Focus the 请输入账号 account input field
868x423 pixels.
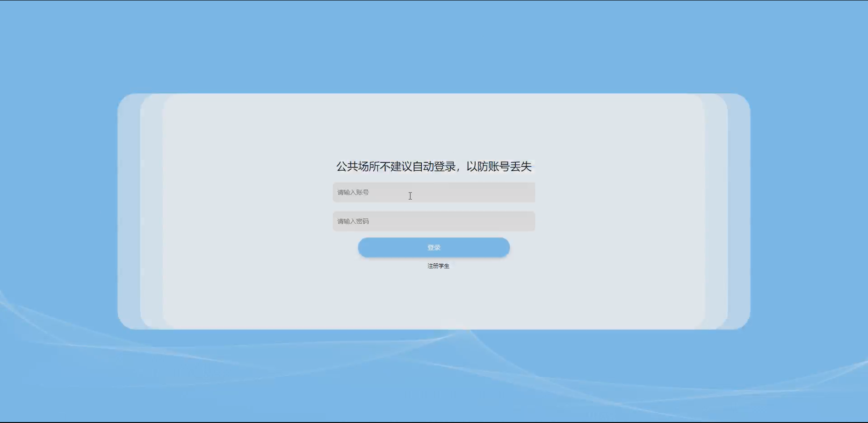point(434,192)
